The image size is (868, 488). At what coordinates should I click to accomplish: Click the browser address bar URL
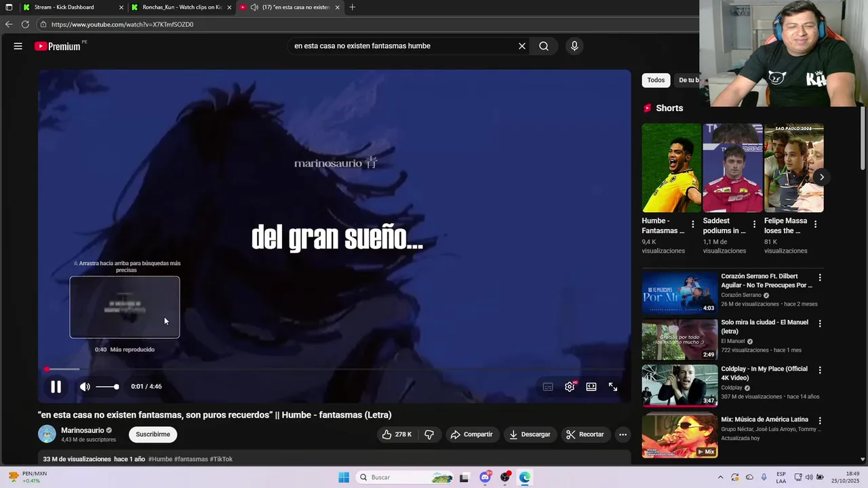pyautogui.click(x=122, y=24)
